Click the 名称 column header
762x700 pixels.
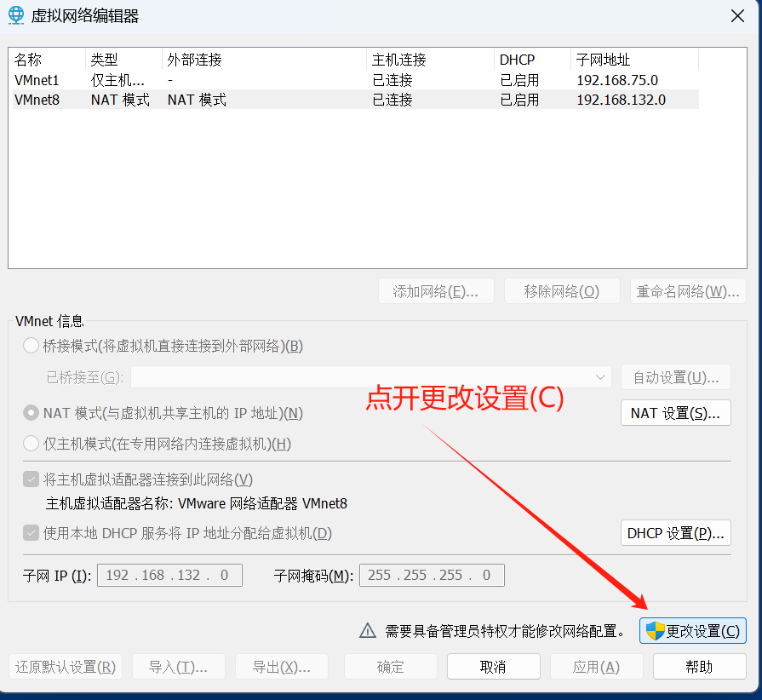tap(47, 60)
